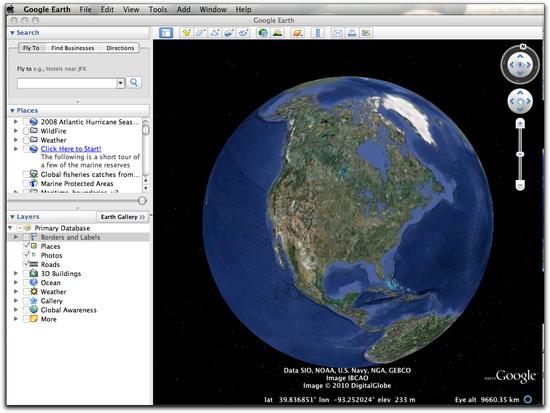Toggle the sidebar using toolbar button

pyautogui.click(x=166, y=33)
